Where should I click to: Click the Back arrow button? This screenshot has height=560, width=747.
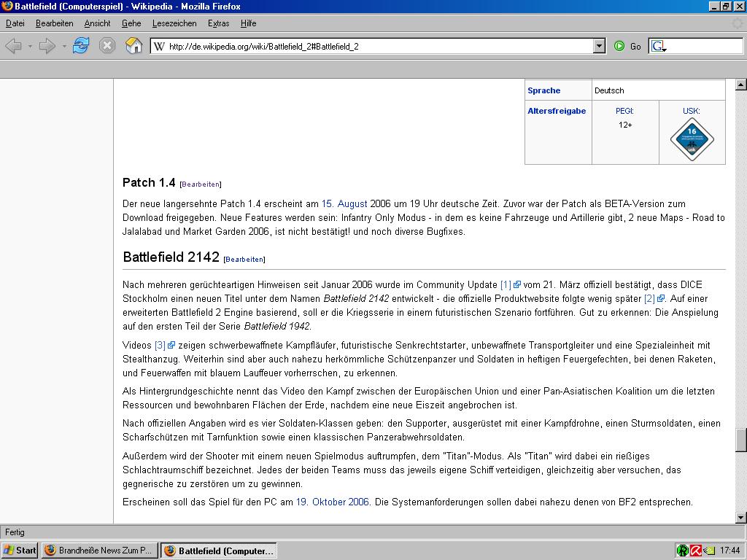(13, 46)
